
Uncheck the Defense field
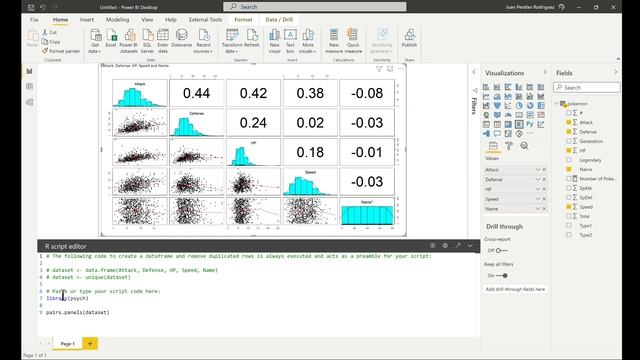pyautogui.click(x=569, y=132)
